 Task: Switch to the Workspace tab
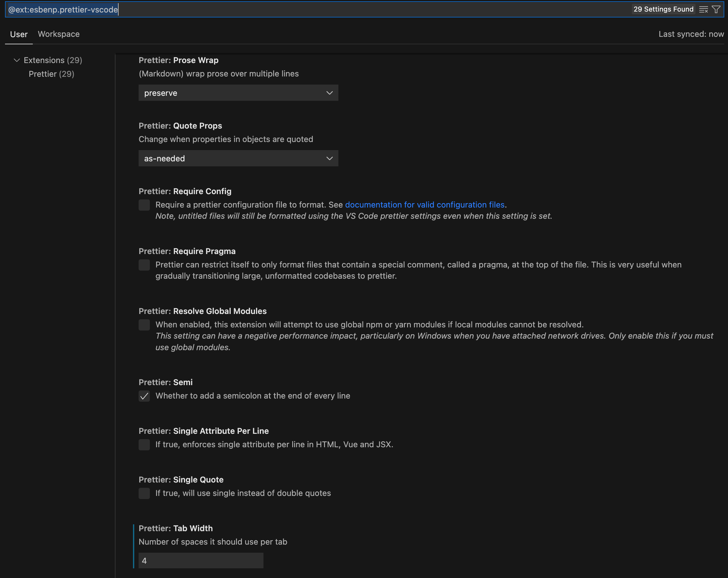pos(59,34)
